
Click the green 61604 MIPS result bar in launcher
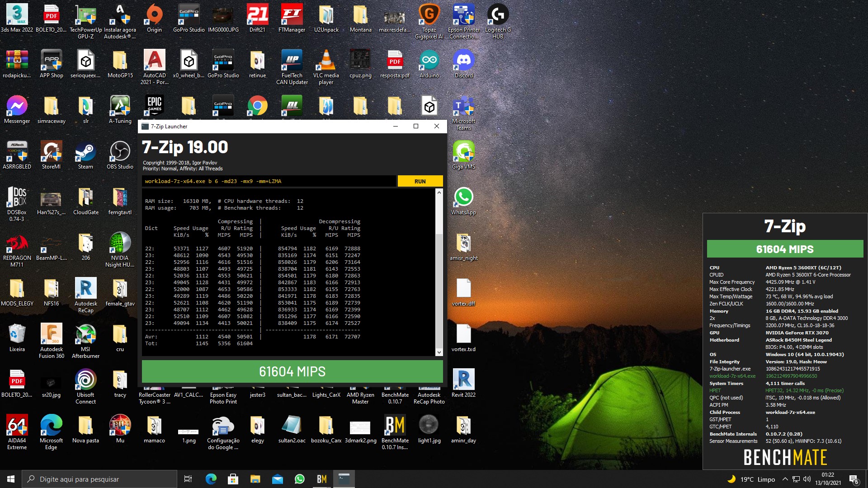(x=292, y=371)
